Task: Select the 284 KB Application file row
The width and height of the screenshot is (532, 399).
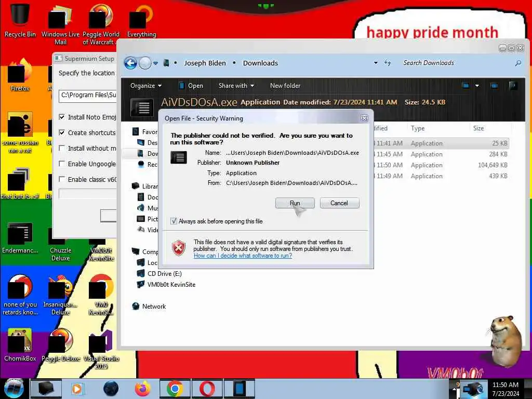Action: click(441, 154)
